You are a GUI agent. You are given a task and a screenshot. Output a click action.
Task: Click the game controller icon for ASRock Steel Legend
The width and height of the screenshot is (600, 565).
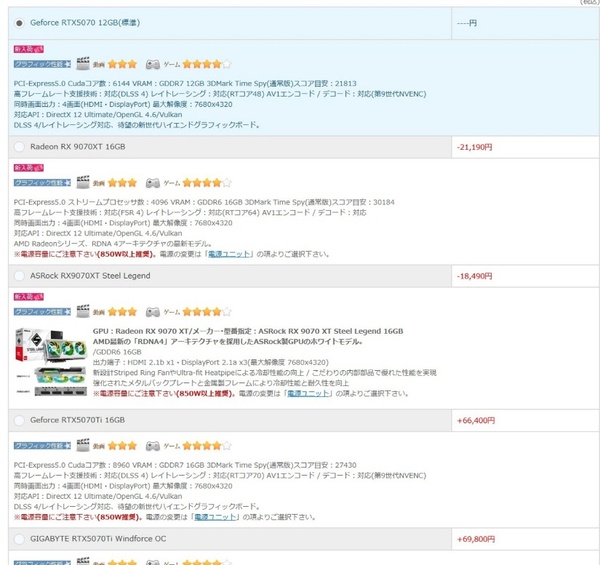coord(153,312)
